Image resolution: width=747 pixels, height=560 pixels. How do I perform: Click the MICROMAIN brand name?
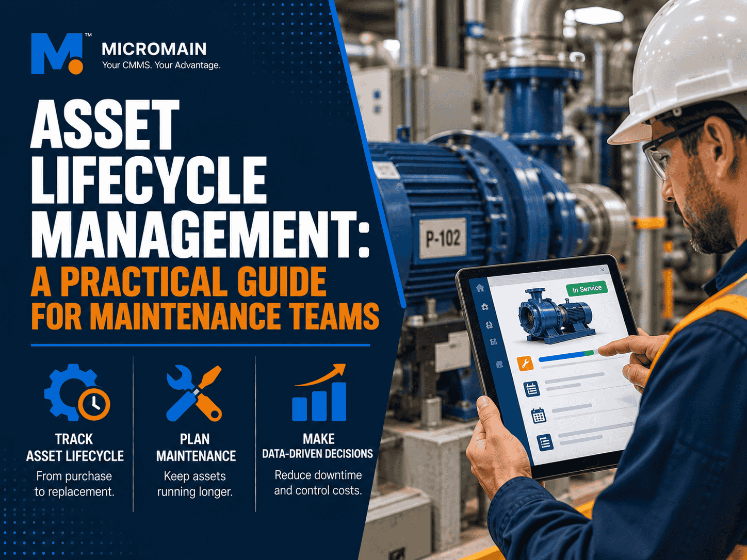(x=154, y=49)
